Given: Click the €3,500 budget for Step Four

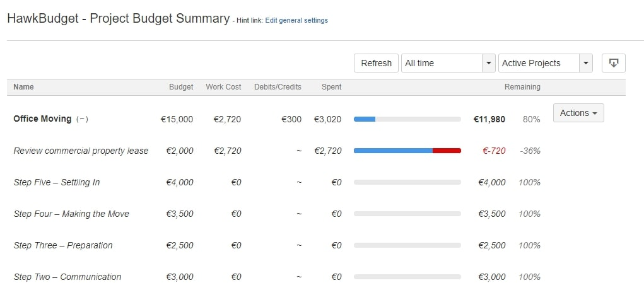Looking at the screenshot, I should (x=180, y=214).
